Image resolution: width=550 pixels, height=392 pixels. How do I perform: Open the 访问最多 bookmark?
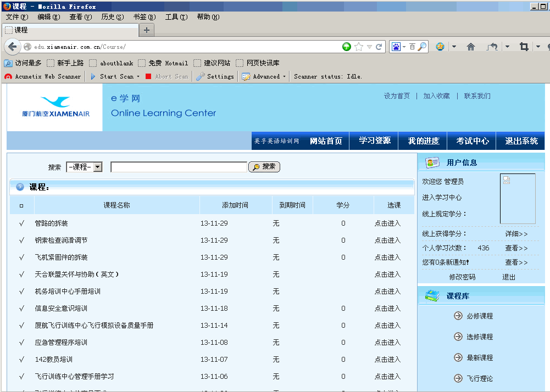coord(23,63)
